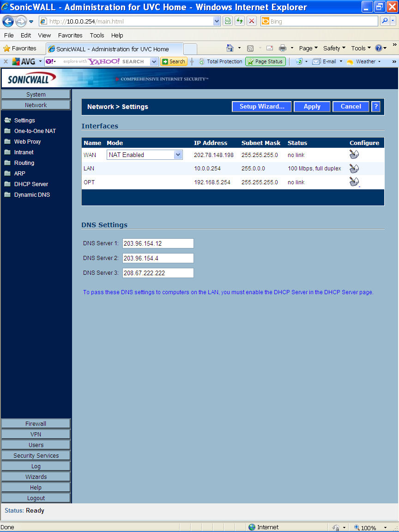Open the Tools dropdown in command bar
399x532 pixels.
(361, 48)
